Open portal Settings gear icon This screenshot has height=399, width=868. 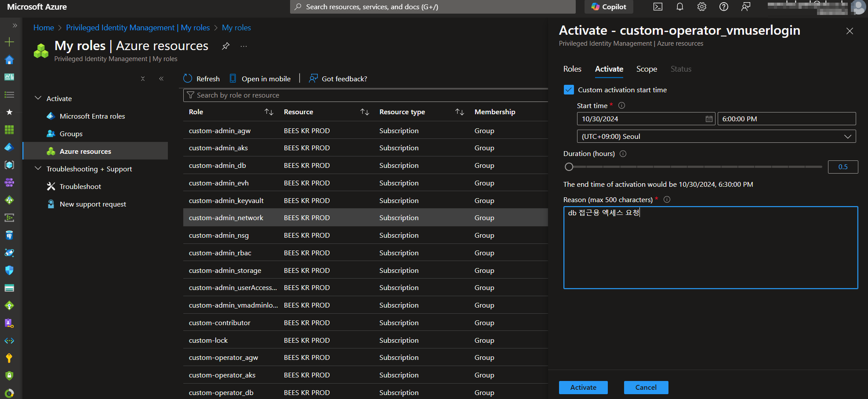[x=702, y=7]
